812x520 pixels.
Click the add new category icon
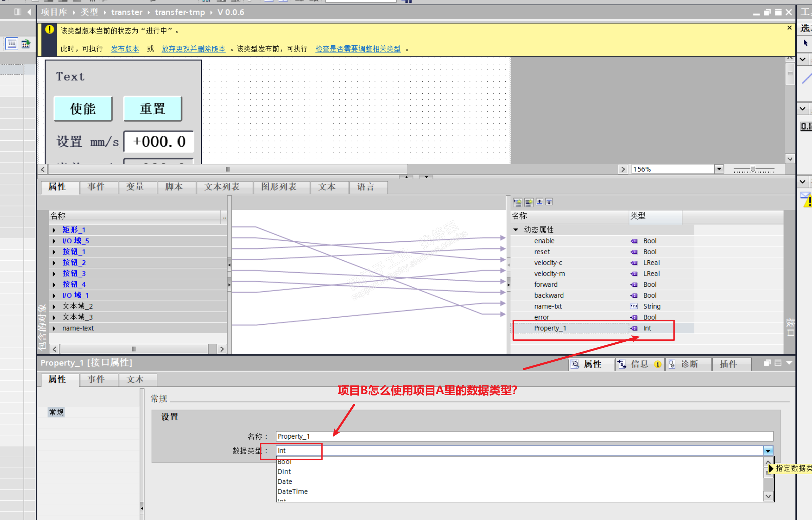pos(517,202)
